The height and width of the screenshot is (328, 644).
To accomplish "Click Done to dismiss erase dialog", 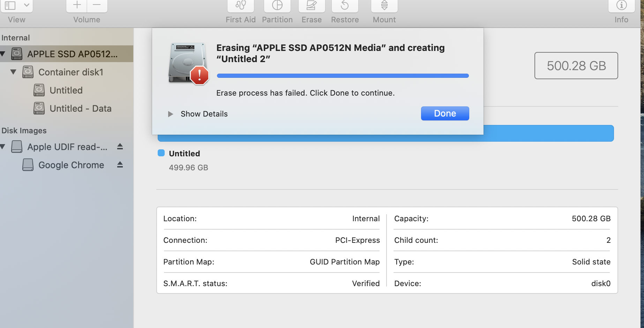I will tap(445, 113).
